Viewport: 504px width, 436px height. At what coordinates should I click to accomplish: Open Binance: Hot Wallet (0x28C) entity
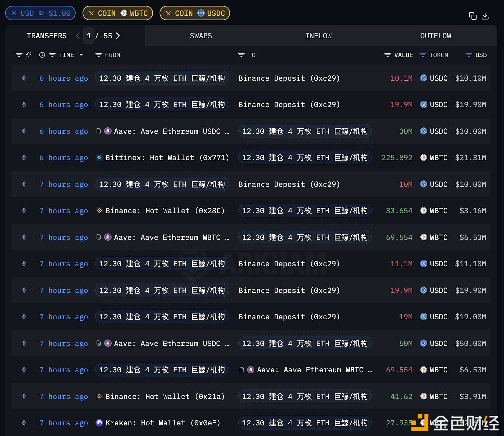pyautogui.click(x=165, y=211)
